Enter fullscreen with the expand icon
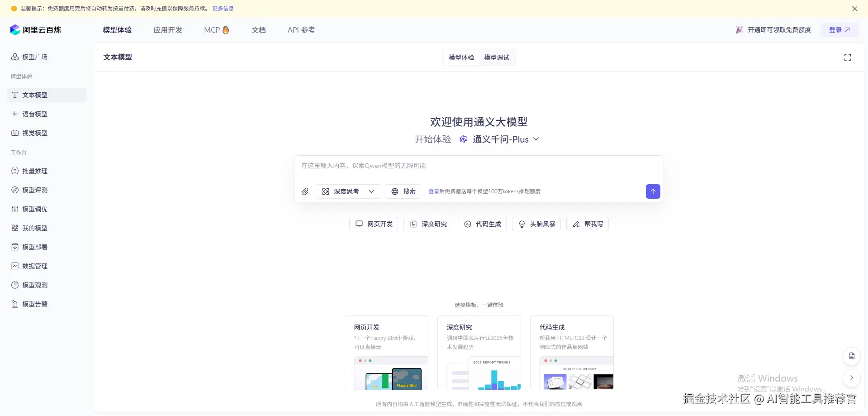This screenshot has height=416, width=868. pyautogui.click(x=848, y=57)
